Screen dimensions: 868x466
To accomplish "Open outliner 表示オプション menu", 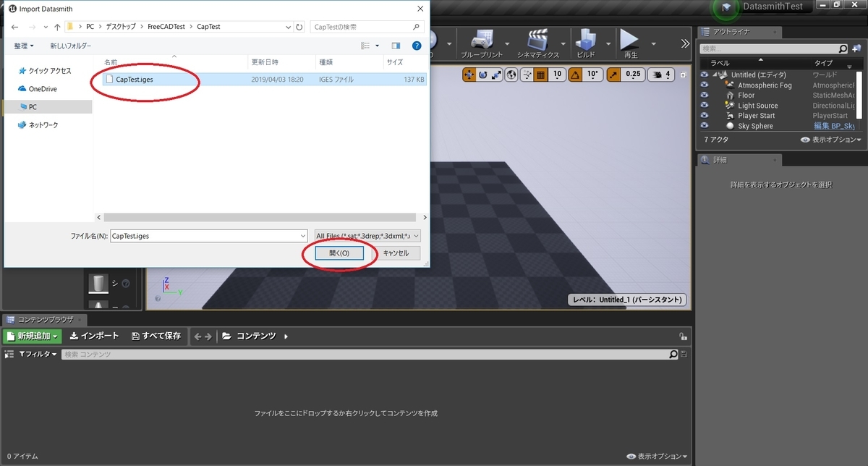I will 832,140.
